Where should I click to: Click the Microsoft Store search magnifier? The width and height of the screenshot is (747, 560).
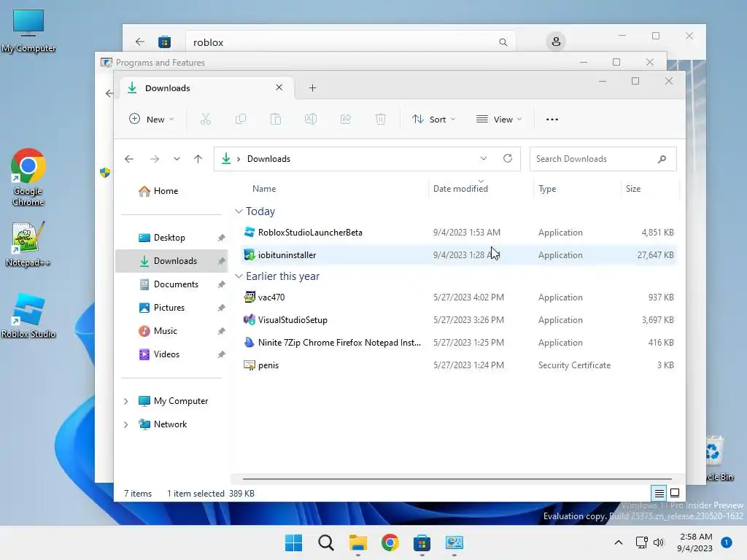(x=503, y=42)
